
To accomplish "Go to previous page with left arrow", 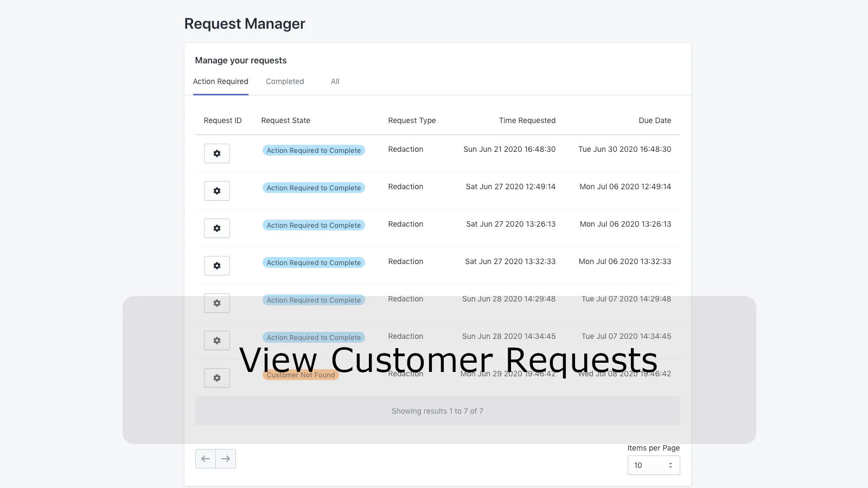I will tap(206, 459).
